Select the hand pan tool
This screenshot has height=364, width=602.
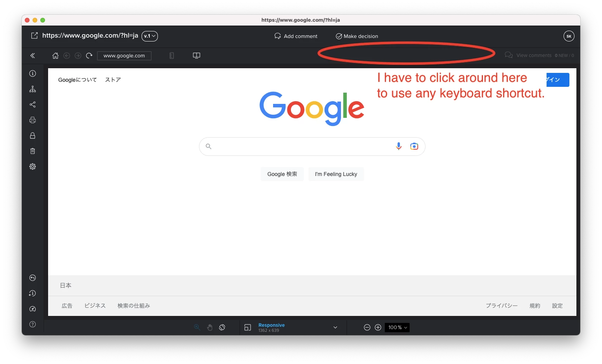coord(209,327)
